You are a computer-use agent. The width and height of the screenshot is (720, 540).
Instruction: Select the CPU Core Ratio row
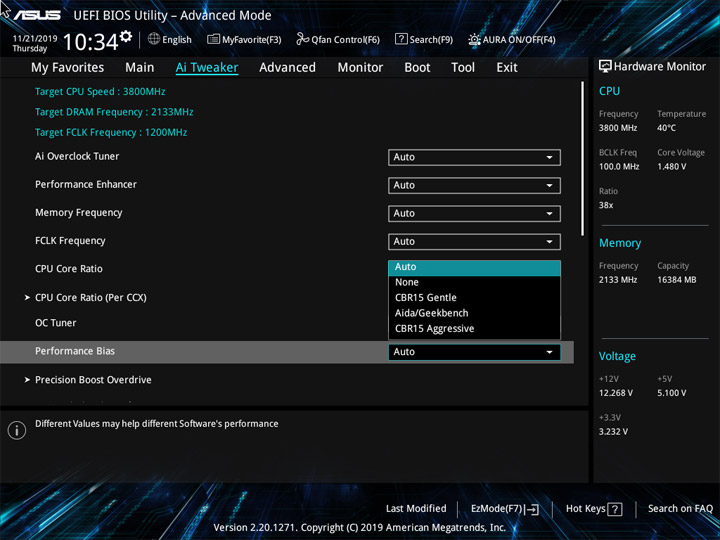tap(69, 269)
